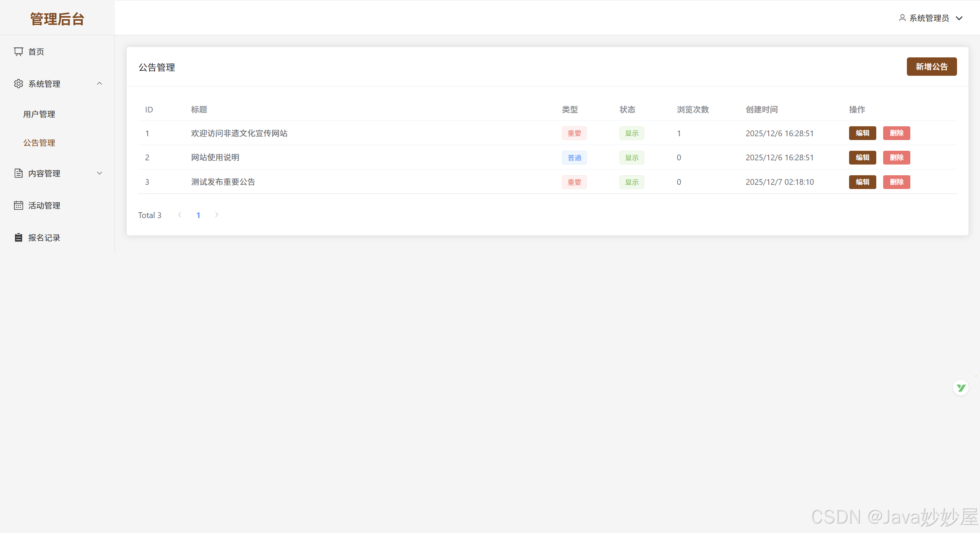The width and height of the screenshot is (980, 533).
Task: Click the user avatar icon in header
Action: click(x=902, y=18)
